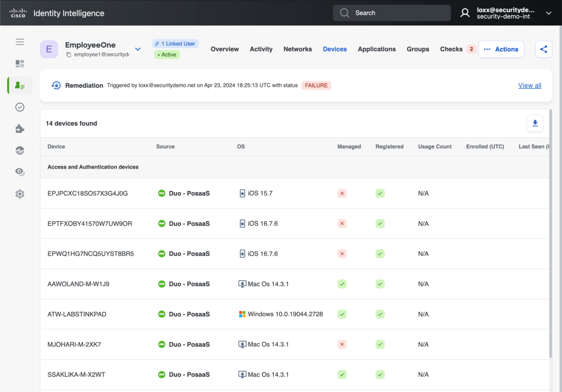This screenshot has width=562, height=392.
Task: Open the dashboard icon in the sidebar
Action: pos(20,64)
